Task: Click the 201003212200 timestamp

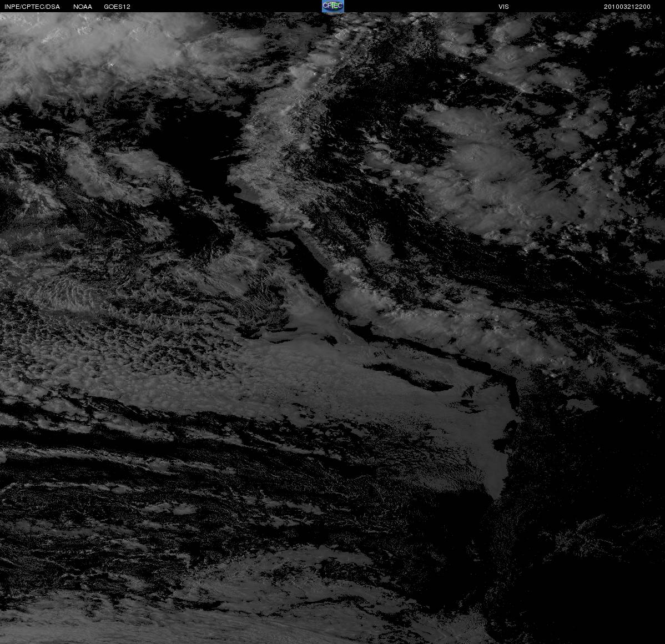Action: 627,7
